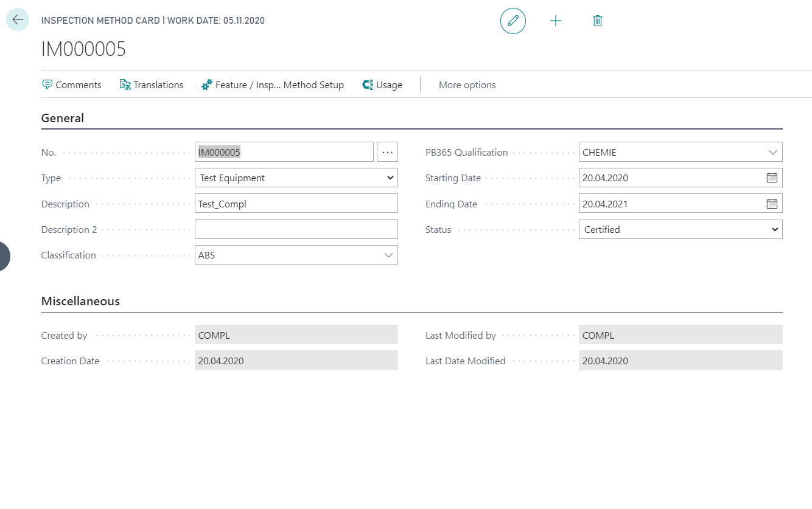This screenshot has width=812, height=509.
Task: Click the Created by value COMPL
Action: tap(296, 335)
